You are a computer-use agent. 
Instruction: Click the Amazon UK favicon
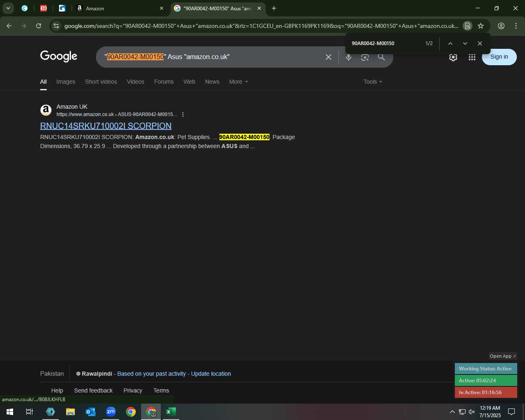pyautogui.click(x=46, y=110)
